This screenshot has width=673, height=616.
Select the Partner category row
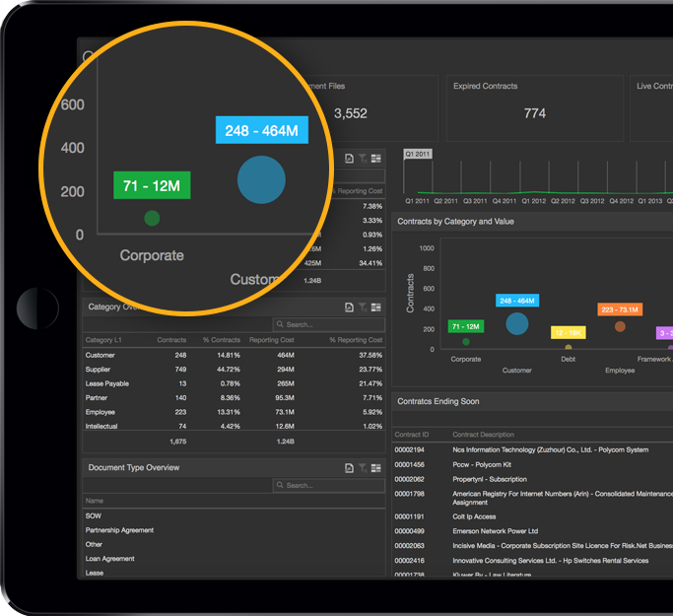(234, 397)
